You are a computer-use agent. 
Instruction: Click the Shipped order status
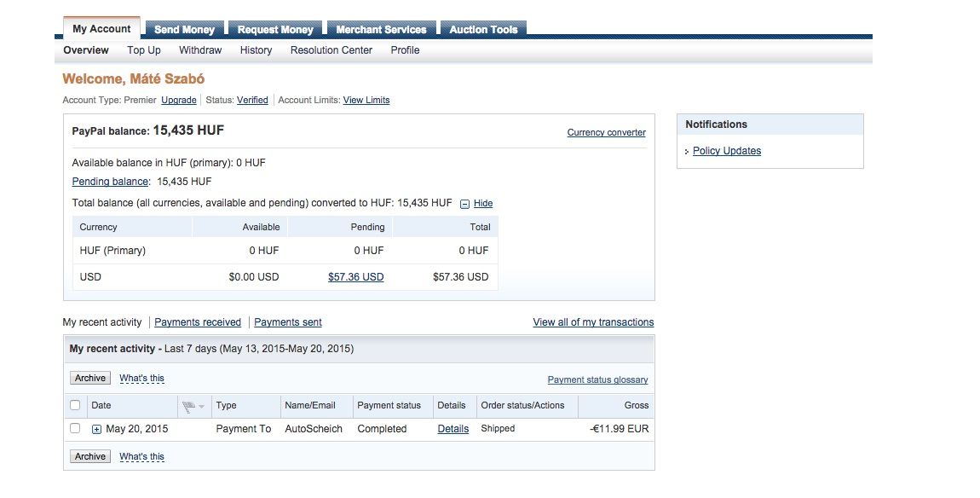tap(499, 429)
